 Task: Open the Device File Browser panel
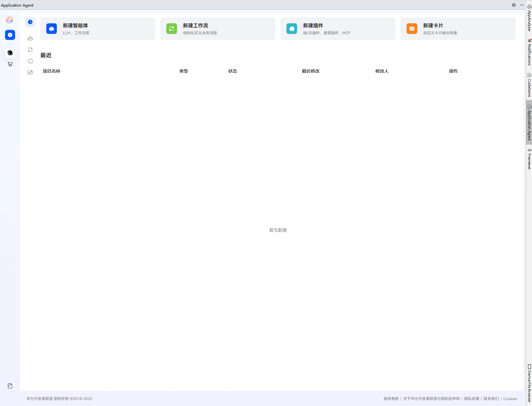[x=529, y=382]
